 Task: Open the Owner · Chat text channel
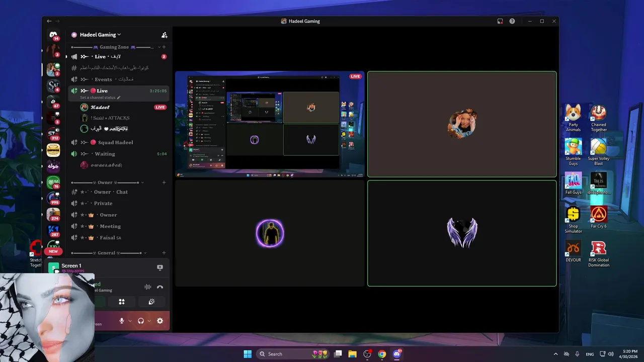pos(118,192)
